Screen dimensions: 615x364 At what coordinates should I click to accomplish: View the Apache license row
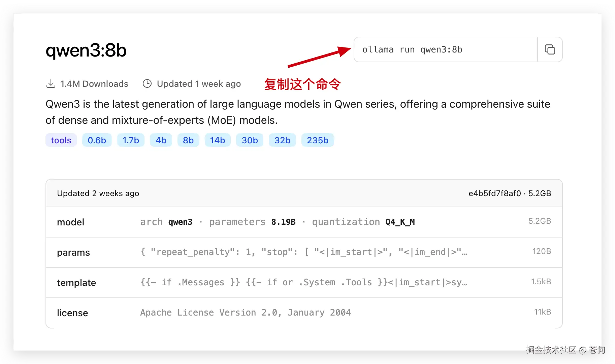click(x=304, y=313)
